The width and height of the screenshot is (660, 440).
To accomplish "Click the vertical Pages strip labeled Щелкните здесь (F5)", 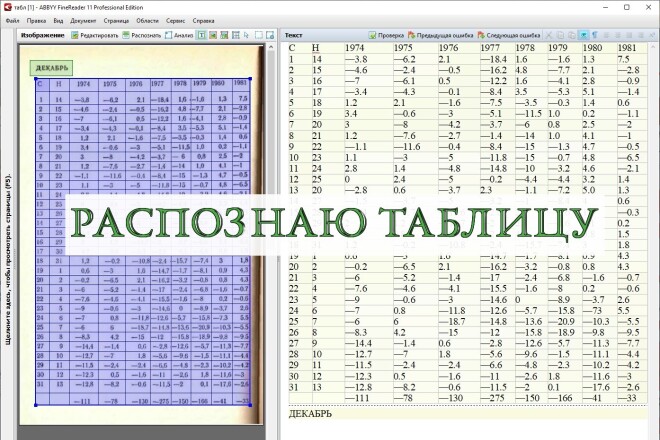I will click(8, 260).
